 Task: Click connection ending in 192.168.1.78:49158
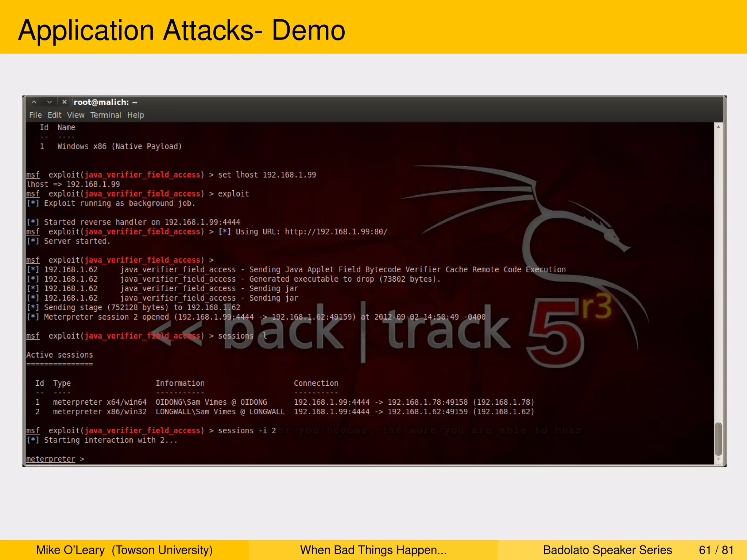[414, 402]
